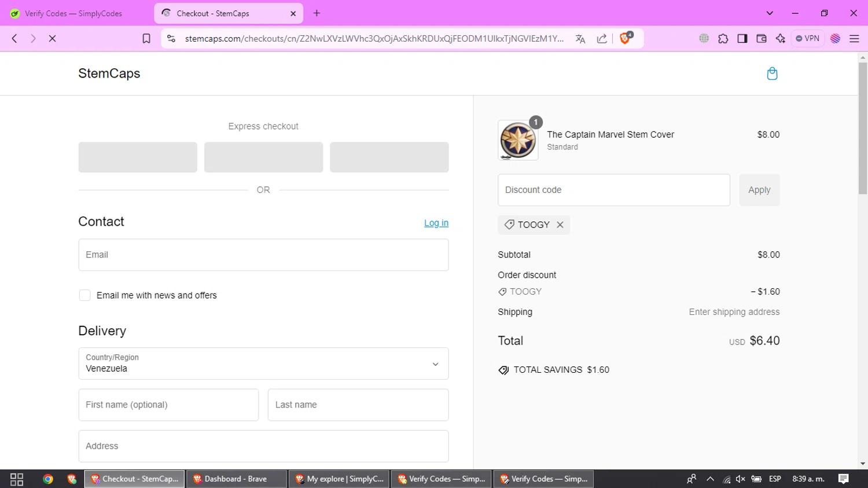Click the Captain Marvel Stem Cover thumbnail

tap(518, 140)
